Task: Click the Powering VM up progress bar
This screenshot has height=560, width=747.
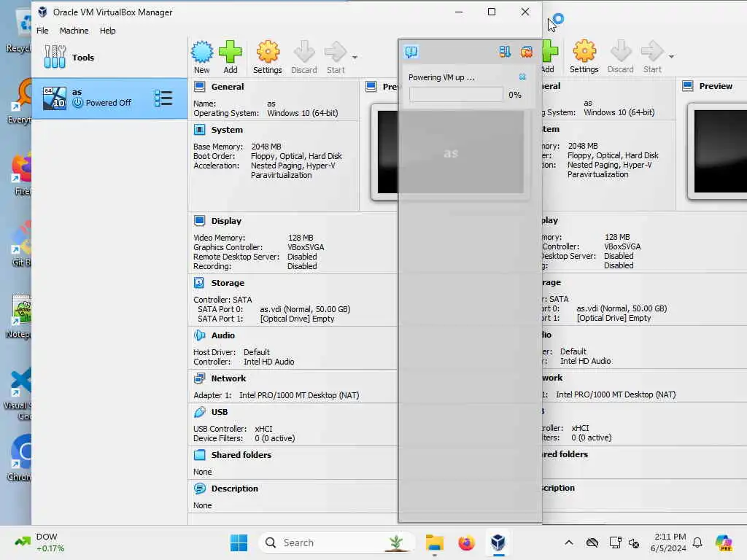Action: [x=456, y=94]
